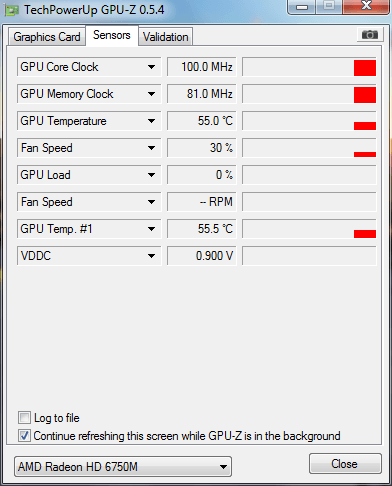Enable the Log to file checkbox
The height and width of the screenshot is (486, 392).
click(x=24, y=418)
